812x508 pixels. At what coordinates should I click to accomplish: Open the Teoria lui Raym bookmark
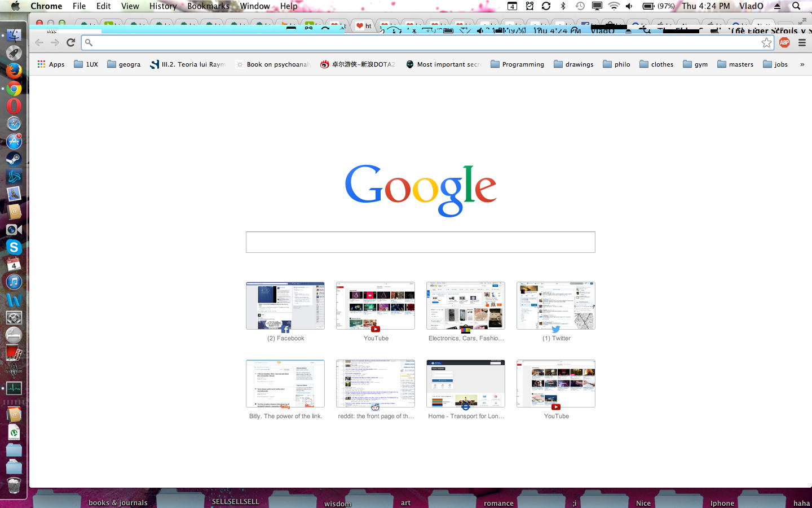[188, 64]
